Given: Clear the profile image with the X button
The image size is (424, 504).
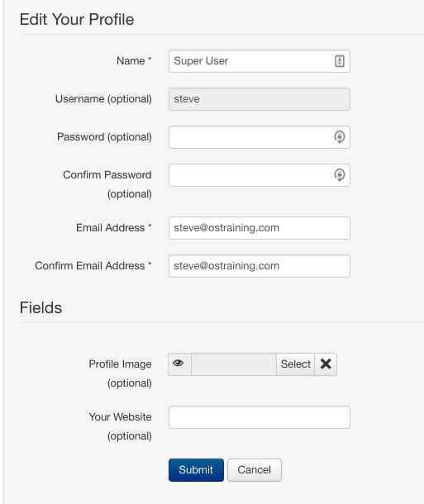Looking at the screenshot, I should point(326,364).
